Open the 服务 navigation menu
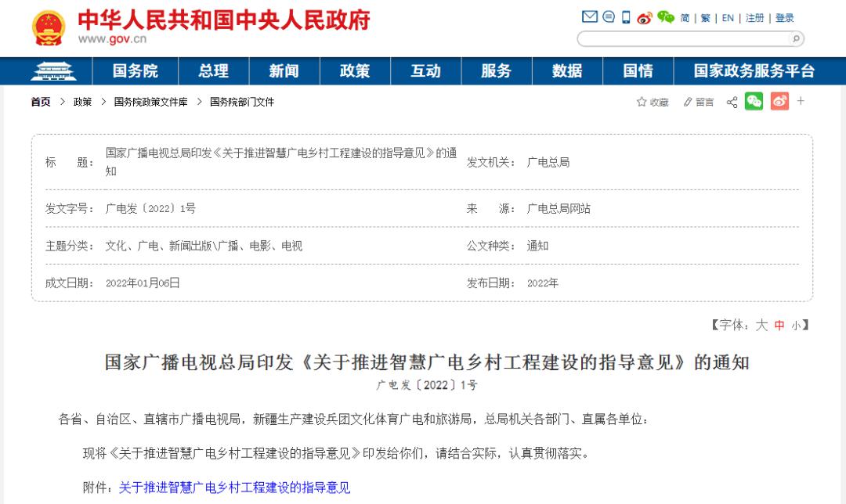Screen dimensions: 846x504 (x=496, y=70)
